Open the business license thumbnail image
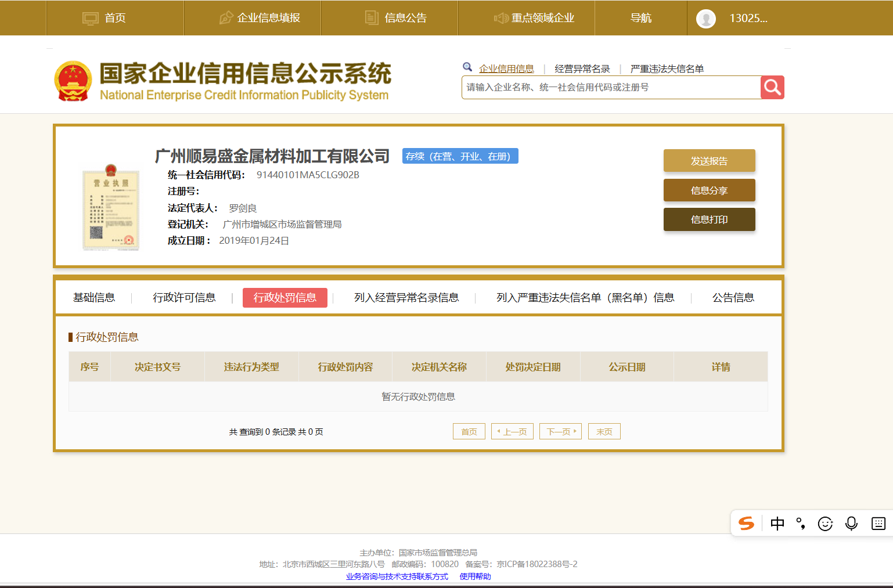 (x=111, y=207)
